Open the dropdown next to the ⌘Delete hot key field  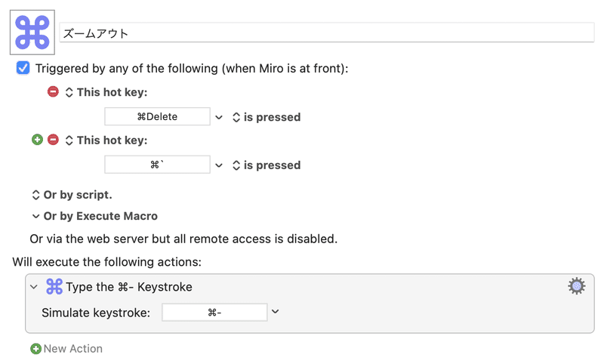click(219, 117)
